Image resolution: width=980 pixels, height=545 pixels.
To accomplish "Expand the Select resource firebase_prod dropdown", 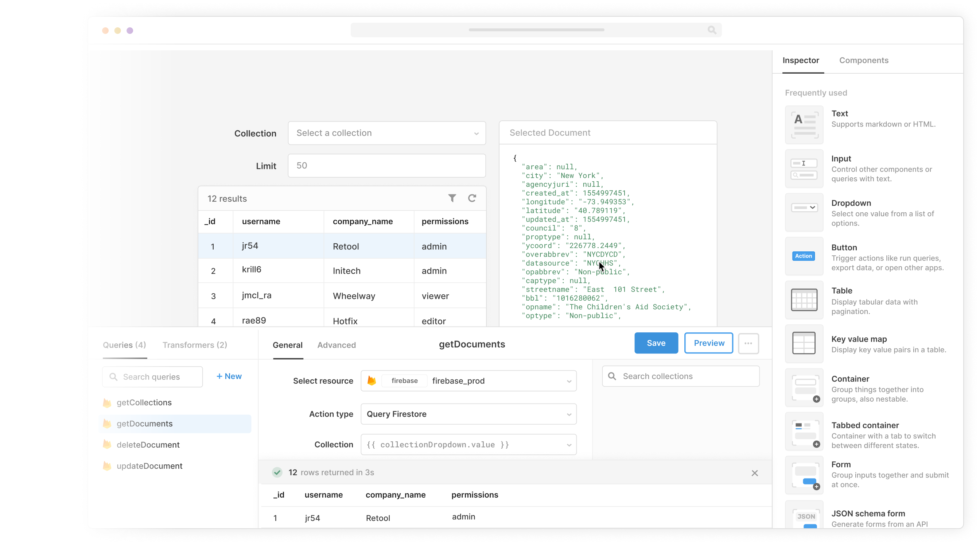I will (468, 381).
